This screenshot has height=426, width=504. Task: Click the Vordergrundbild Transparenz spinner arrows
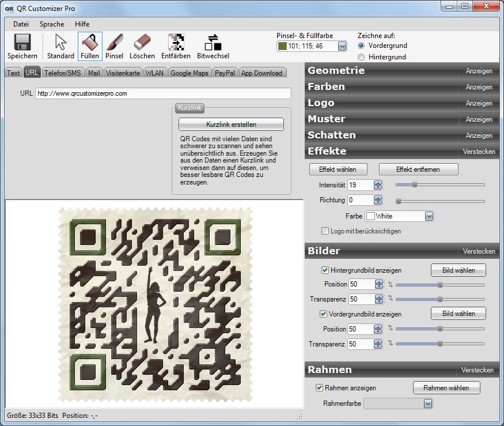pos(378,344)
